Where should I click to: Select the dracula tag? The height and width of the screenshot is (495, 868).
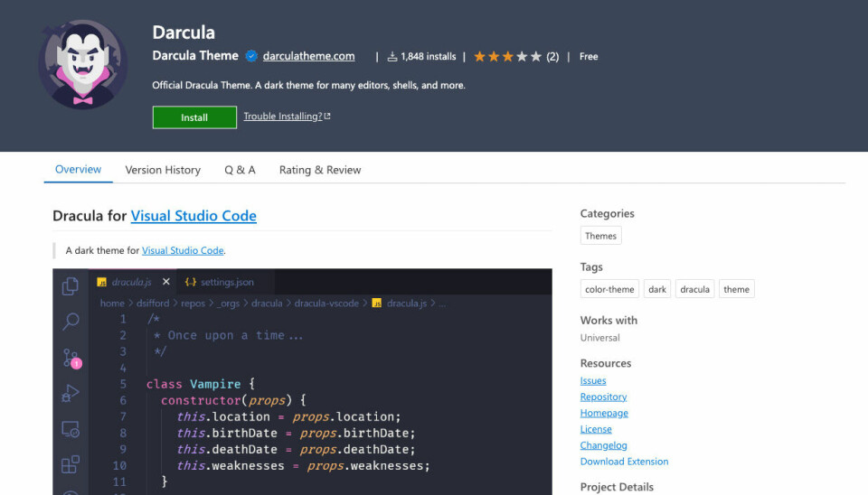(694, 289)
